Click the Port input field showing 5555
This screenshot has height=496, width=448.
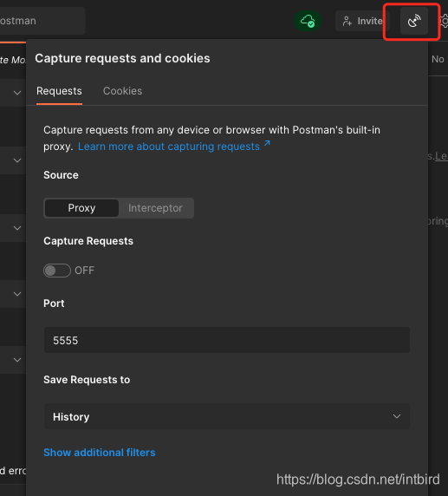coord(227,340)
